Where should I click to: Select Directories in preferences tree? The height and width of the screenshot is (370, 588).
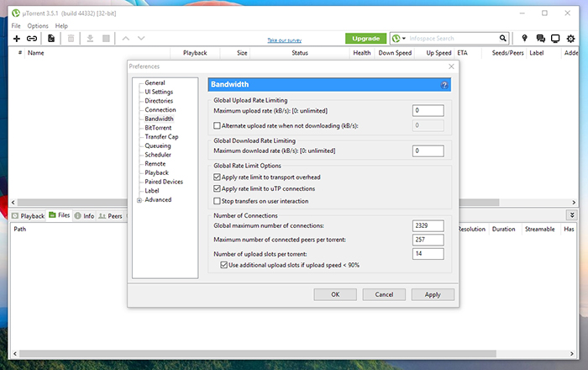(159, 101)
